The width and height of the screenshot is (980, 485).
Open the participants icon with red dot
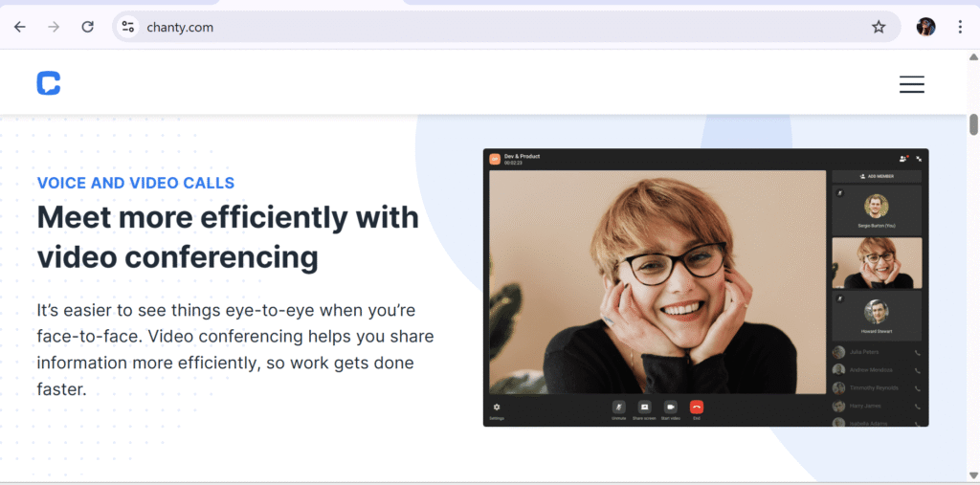[x=903, y=159]
